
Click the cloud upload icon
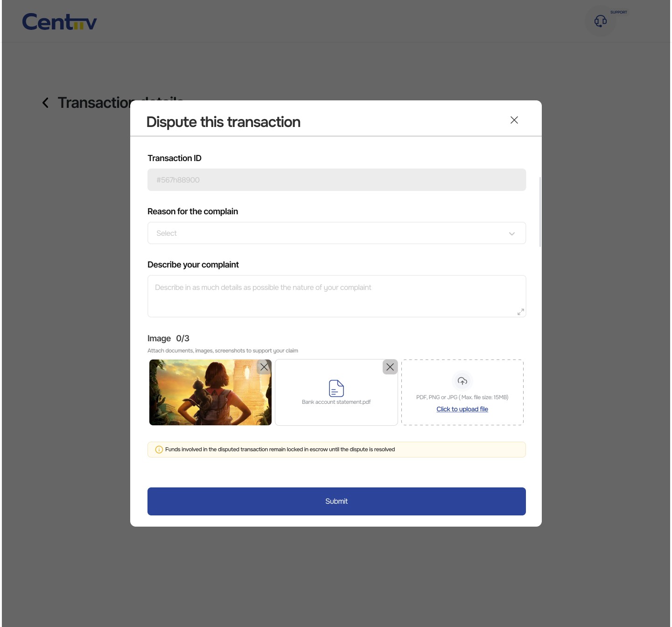point(462,381)
